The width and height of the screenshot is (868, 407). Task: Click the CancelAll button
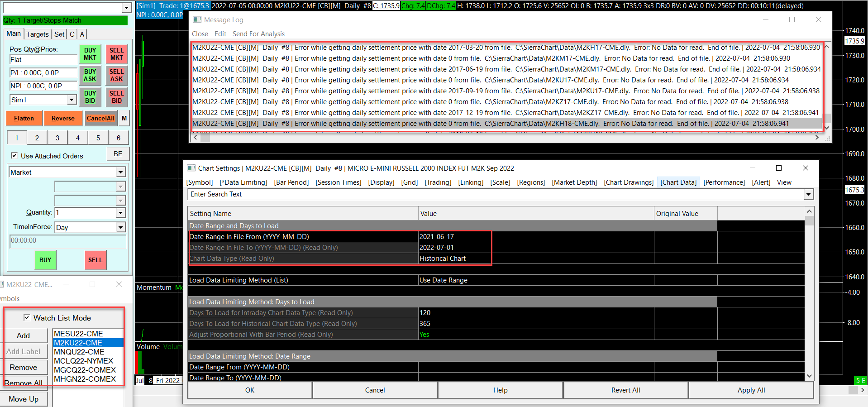[100, 118]
